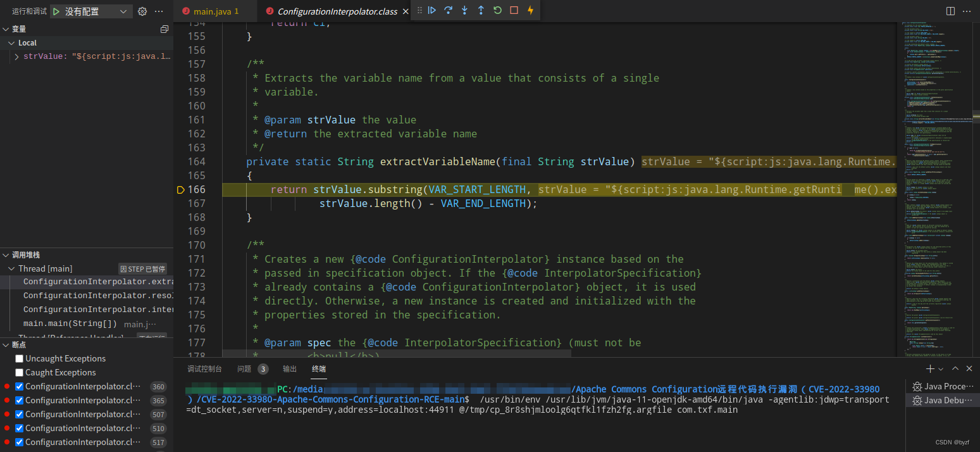Open terminal launch profile dropdown

pos(941,368)
